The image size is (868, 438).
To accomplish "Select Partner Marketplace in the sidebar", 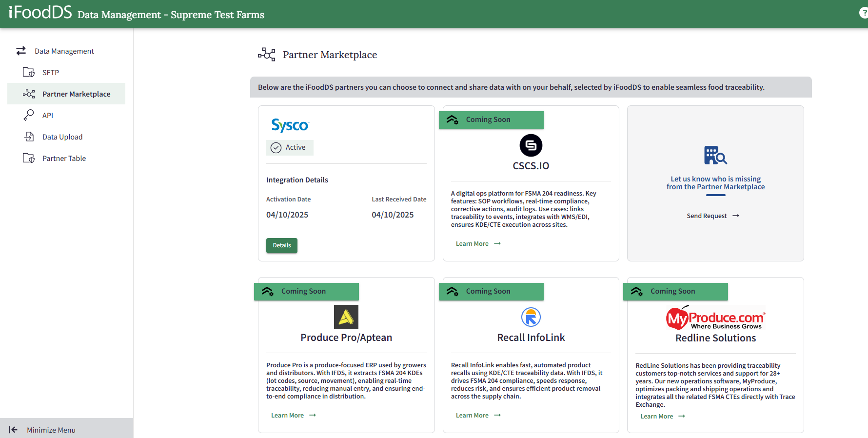I will click(66, 94).
